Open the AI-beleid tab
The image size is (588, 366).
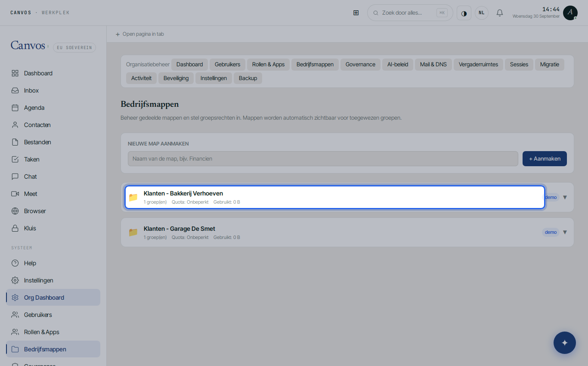[x=398, y=65]
